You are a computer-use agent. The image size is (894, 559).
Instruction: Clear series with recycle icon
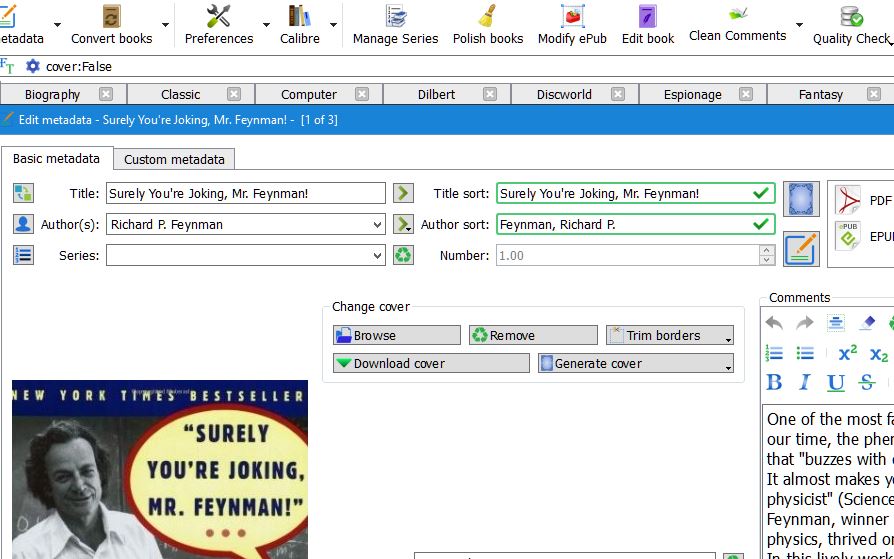click(403, 255)
